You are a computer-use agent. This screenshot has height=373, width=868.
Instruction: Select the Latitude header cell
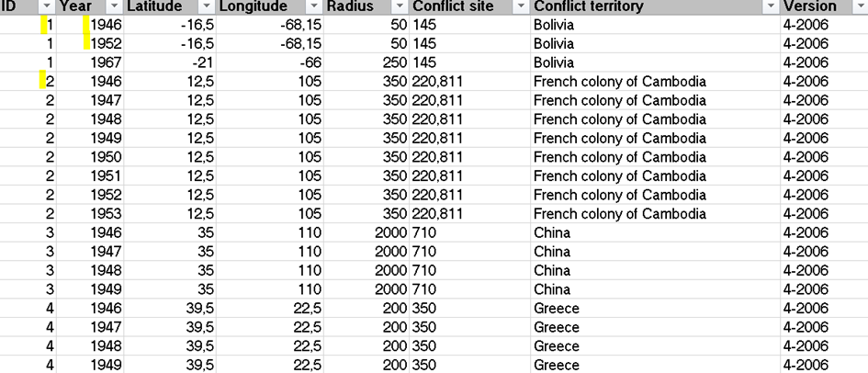pyautogui.click(x=169, y=7)
